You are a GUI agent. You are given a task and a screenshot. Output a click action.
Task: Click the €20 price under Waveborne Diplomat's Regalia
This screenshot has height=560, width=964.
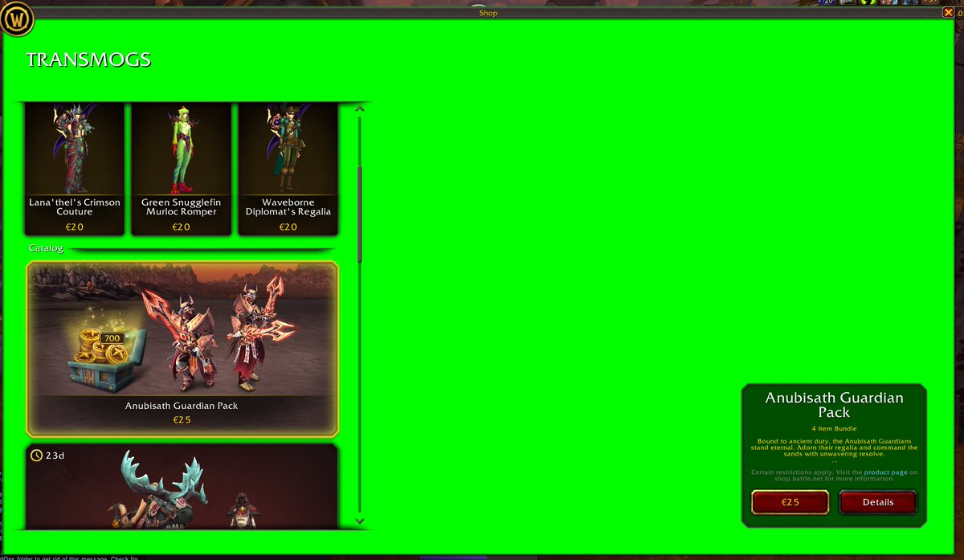tap(288, 227)
